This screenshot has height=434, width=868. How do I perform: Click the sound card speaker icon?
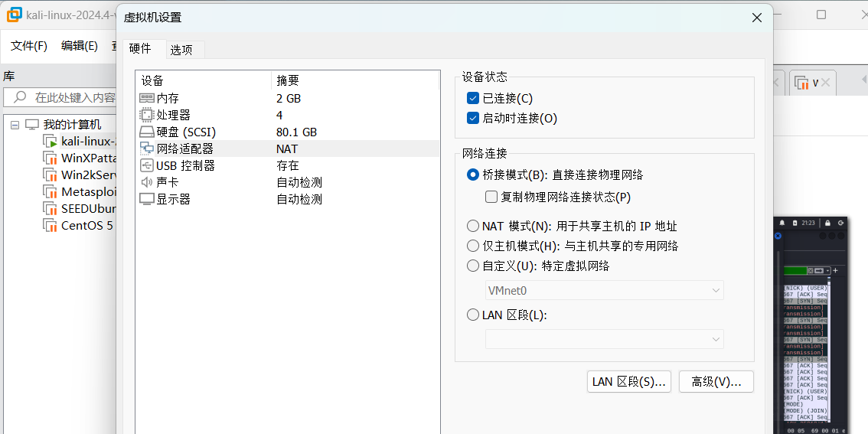coord(147,182)
